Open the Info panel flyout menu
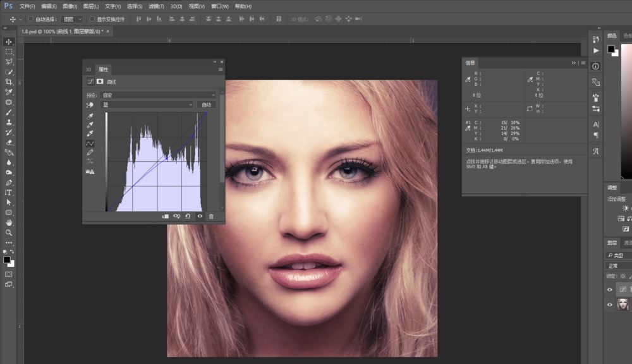632x364 pixels. 583,63
